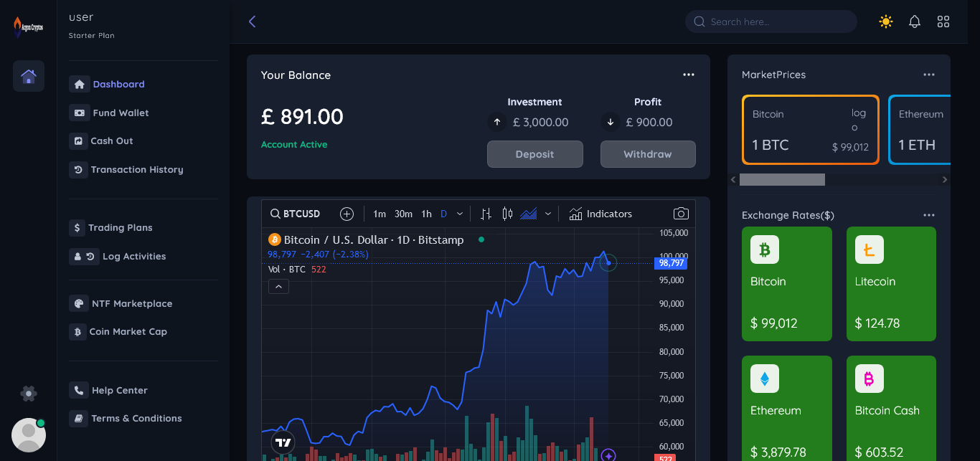Collapse sidebar with back chevron
980x461 pixels.
252,22
